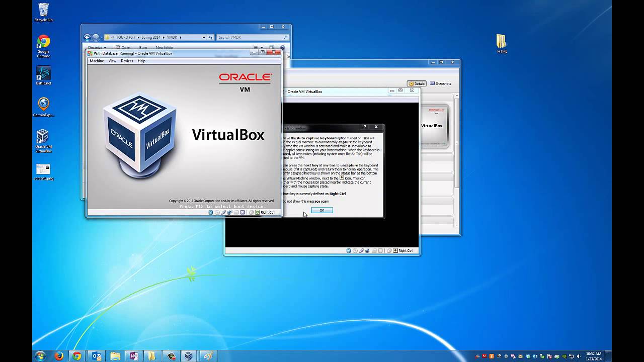Click the question mark help button of Information dialog
Image resolution: width=644 pixels, height=362 pixels.
click(x=365, y=127)
